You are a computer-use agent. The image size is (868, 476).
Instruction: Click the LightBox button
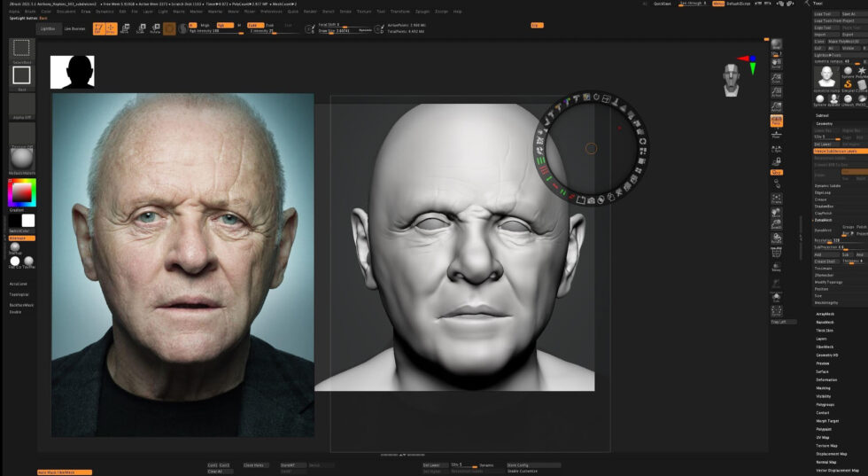click(48, 28)
